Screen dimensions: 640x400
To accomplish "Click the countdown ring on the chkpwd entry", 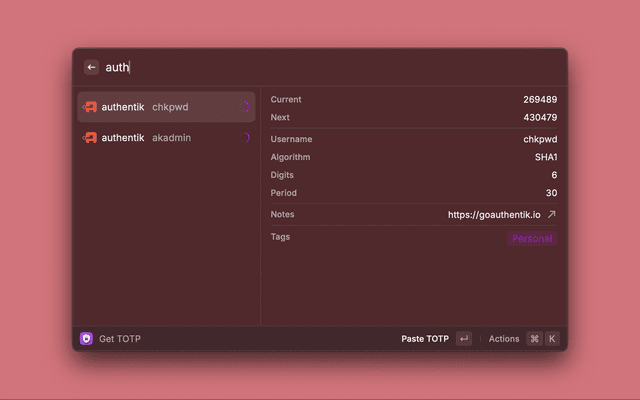I will pyautogui.click(x=244, y=107).
